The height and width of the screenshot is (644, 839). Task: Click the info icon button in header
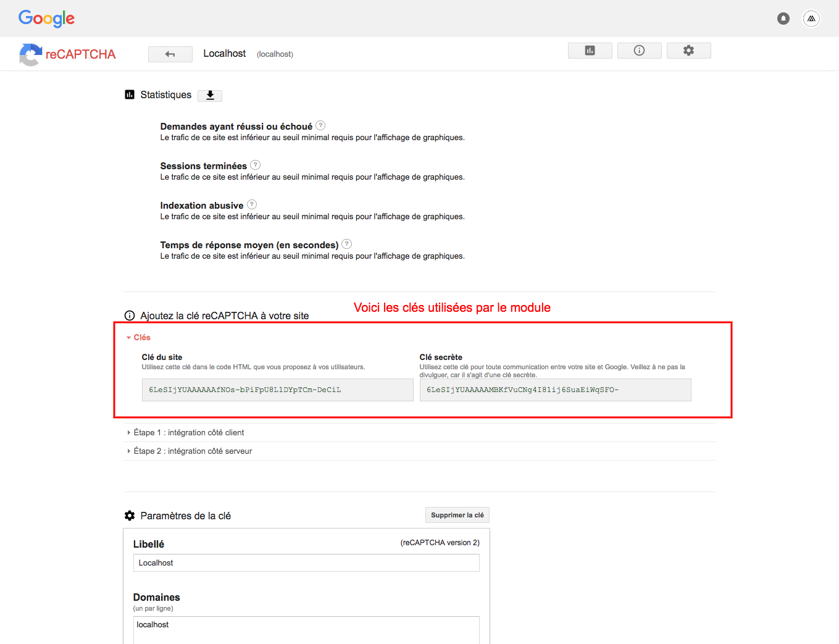(639, 51)
